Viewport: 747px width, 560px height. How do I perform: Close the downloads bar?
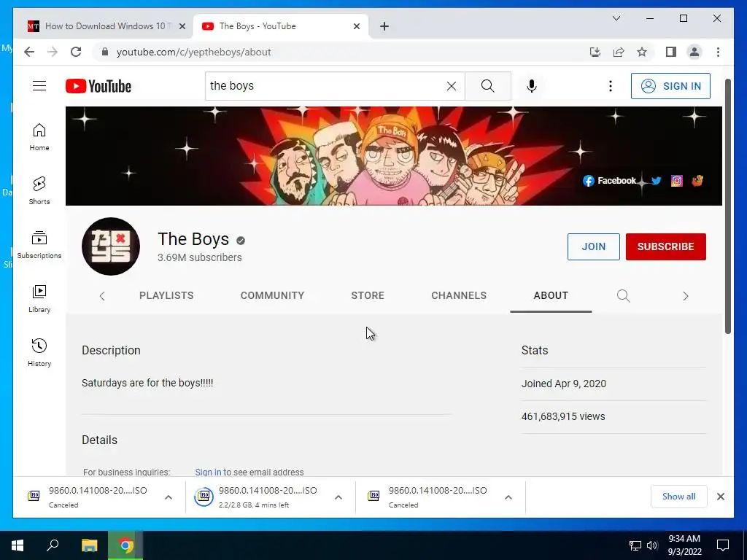pyautogui.click(x=721, y=497)
